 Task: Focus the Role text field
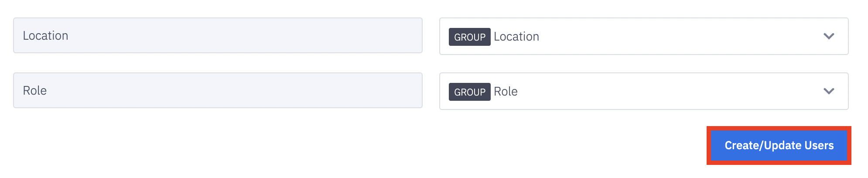(x=217, y=90)
